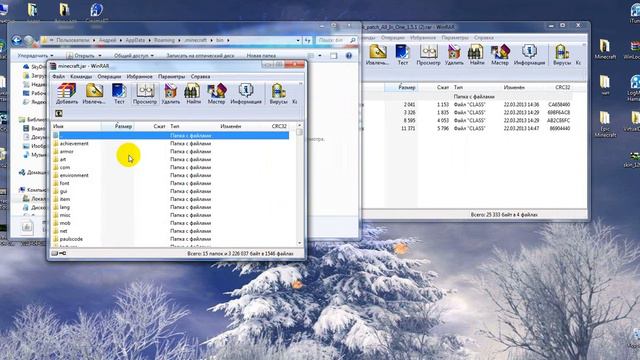The width and height of the screenshot is (640, 360).
Task: Open Справка menu in patch rar WinRAR
Action: tap(484, 38)
